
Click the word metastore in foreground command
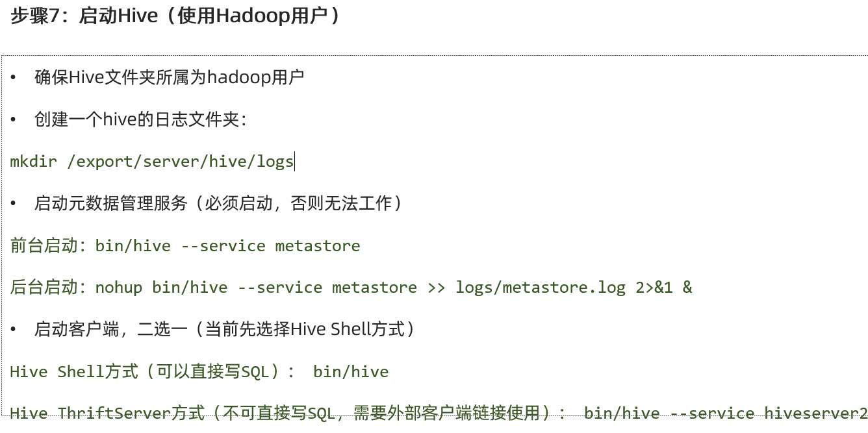click(x=318, y=246)
